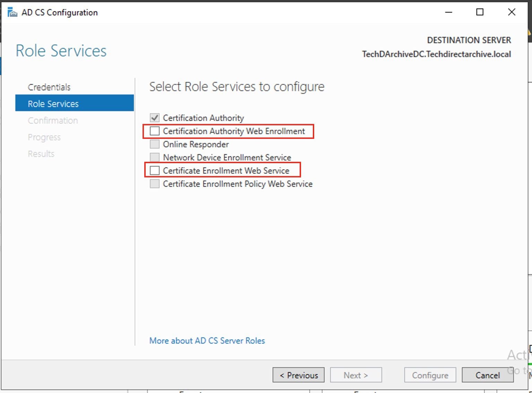Check Certification Authority Web Enrollment box
Screen dimensions: 532x393
tap(155, 131)
